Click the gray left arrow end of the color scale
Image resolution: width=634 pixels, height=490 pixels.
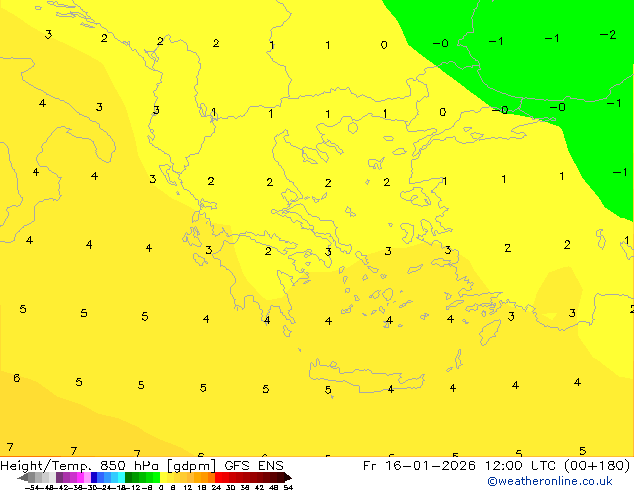tap(23, 477)
